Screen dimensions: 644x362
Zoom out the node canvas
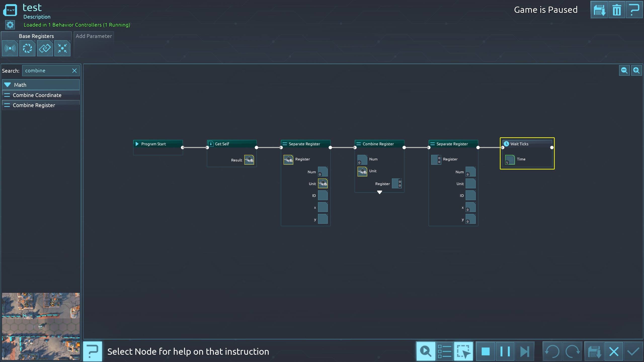pyautogui.click(x=624, y=70)
